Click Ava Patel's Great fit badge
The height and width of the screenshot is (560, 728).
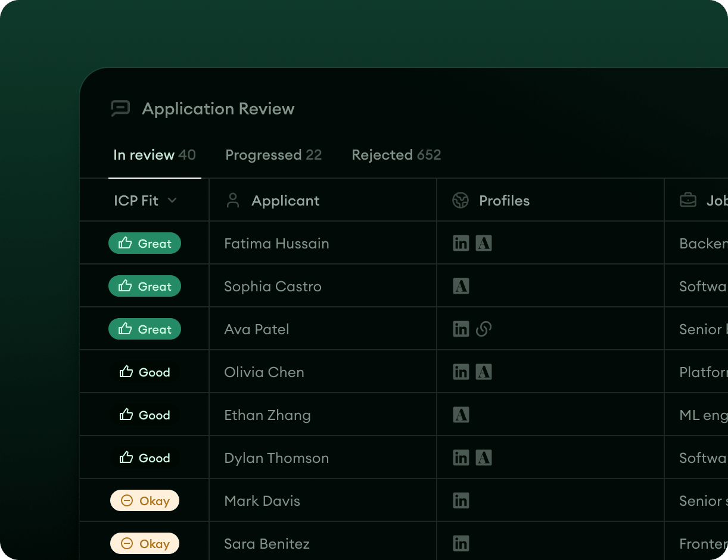145,329
